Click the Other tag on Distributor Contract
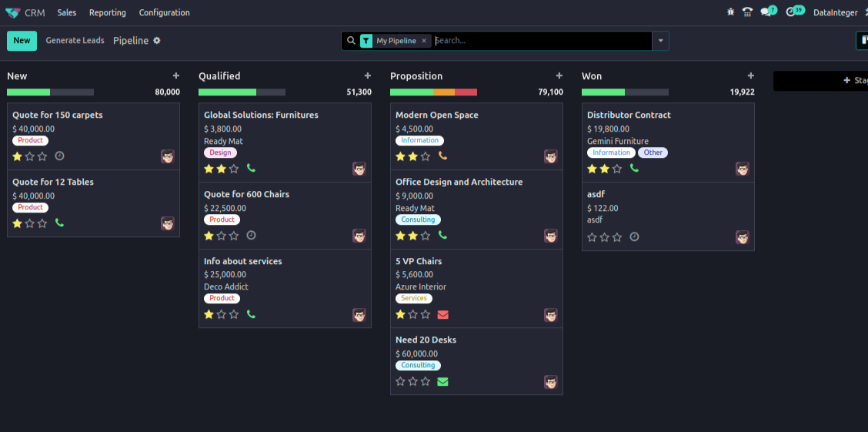Screen dimensions: 868x432 [653, 152]
